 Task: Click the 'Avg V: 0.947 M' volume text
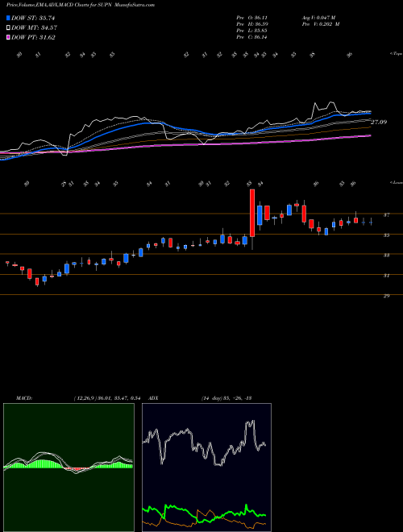(x=320, y=18)
